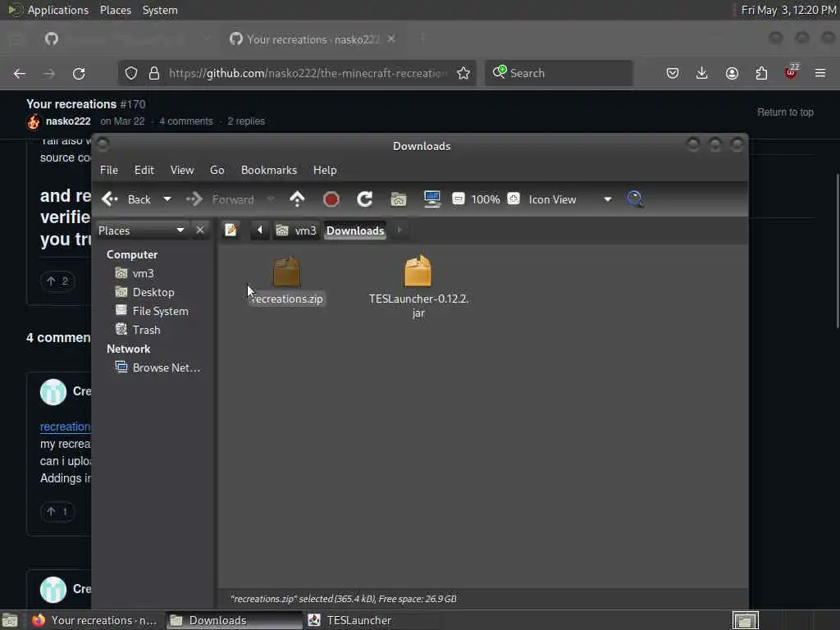Click the GitHub address bar URL
The image size is (840, 630).
[308, 73]
